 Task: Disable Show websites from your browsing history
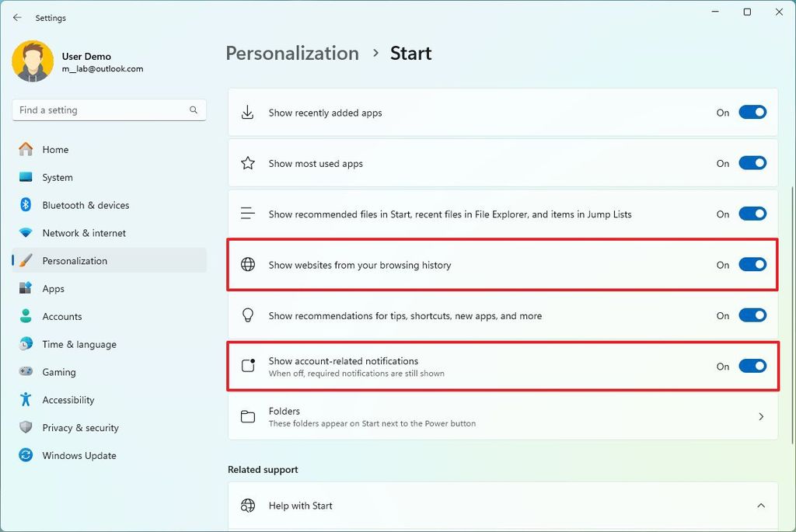(x=751, y=264)
